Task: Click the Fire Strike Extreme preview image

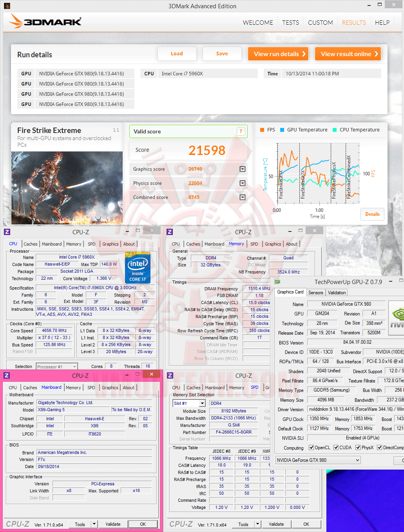Action: coord(67,188)
